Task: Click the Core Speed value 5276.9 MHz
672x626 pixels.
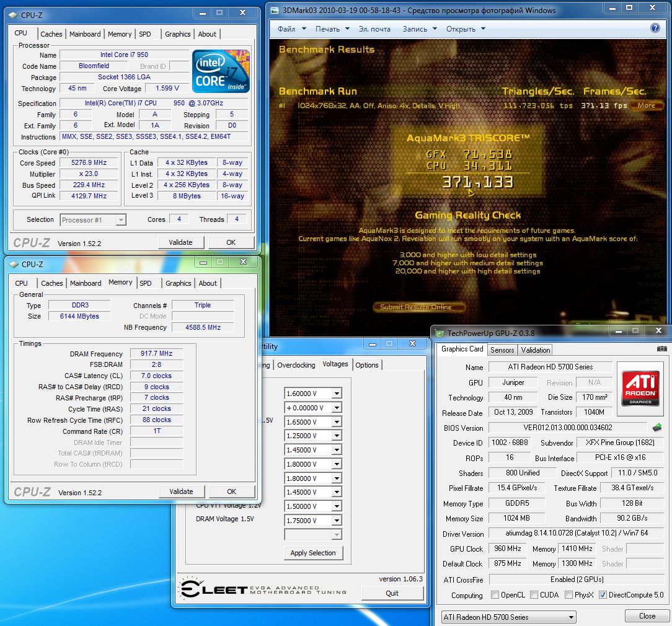Action: (89, 163)
